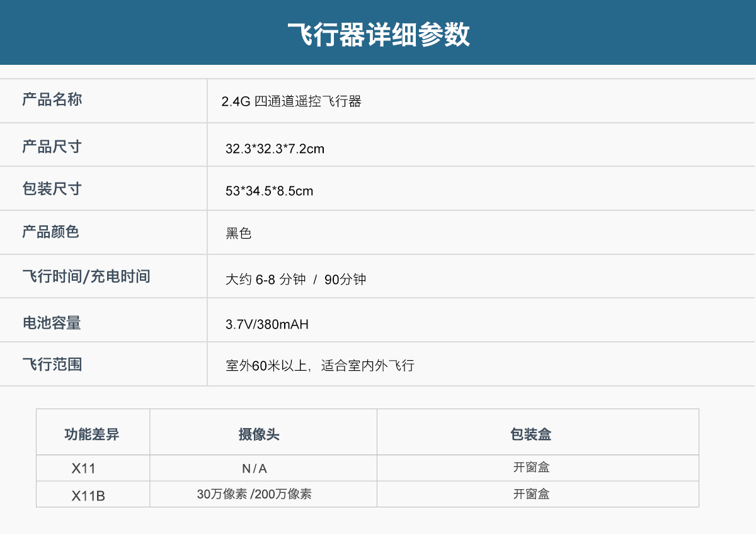Click 开窗盒 in the X11B row

(531, 494)
